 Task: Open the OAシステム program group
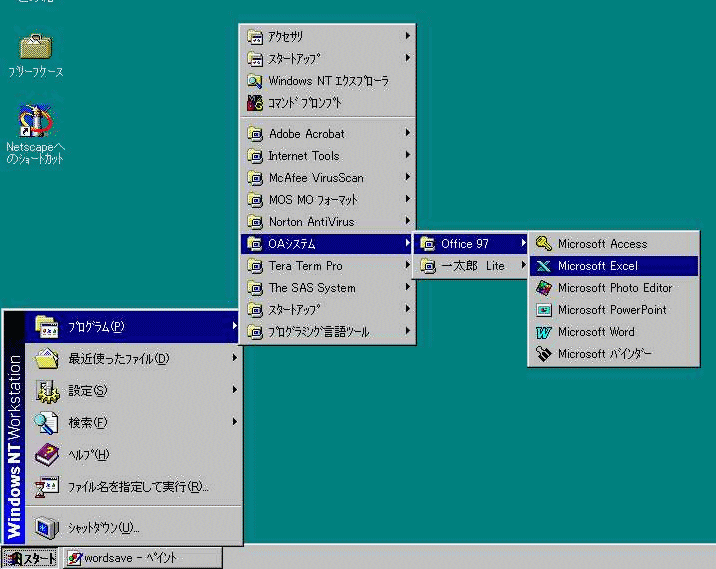pos(327,244)
